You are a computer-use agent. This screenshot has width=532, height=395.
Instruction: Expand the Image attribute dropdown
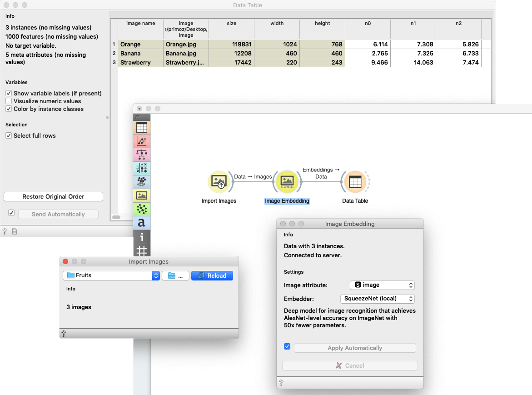click(382, 285)
